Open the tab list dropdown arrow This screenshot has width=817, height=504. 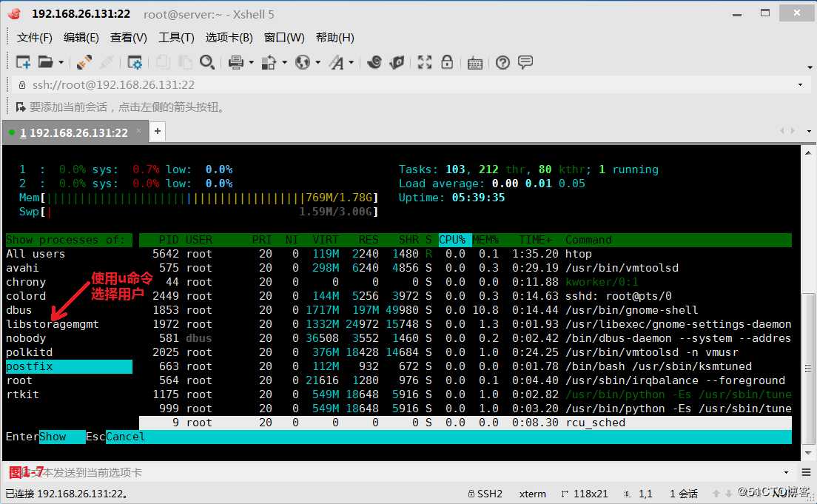(x=809, y=131)
